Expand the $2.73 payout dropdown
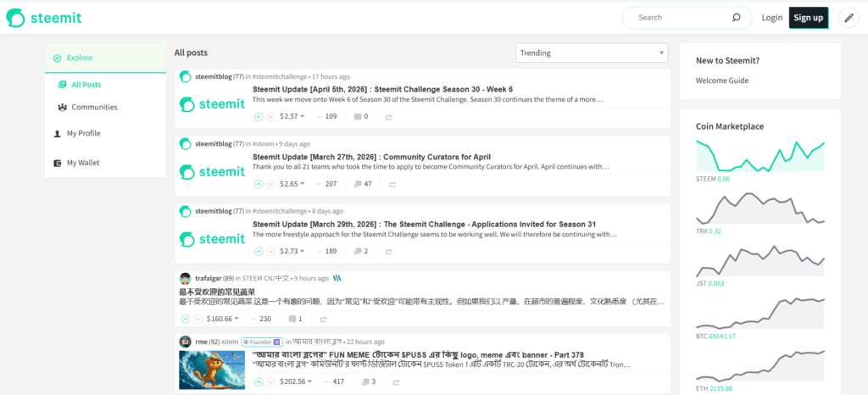 point(303,251)
